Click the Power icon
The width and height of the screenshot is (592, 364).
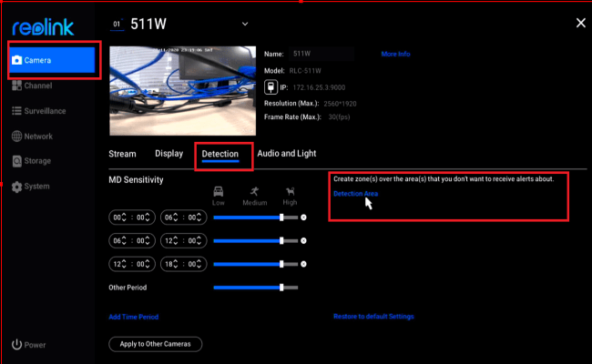pos(16,345)
